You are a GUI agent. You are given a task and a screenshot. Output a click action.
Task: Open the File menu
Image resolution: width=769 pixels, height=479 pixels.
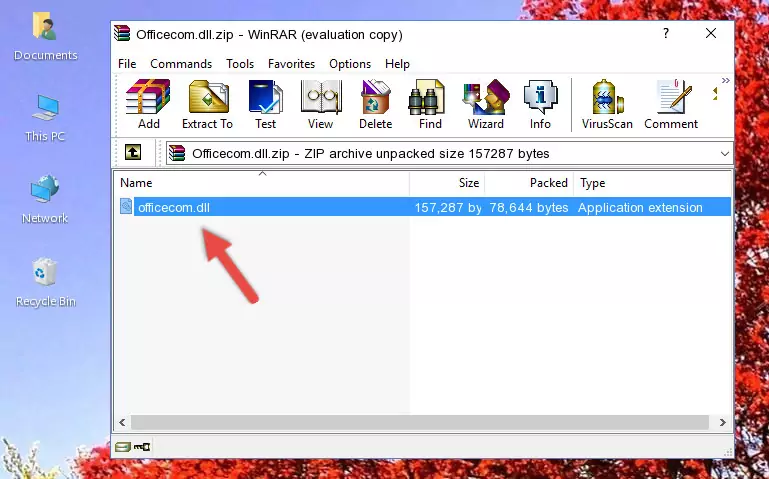127,64
